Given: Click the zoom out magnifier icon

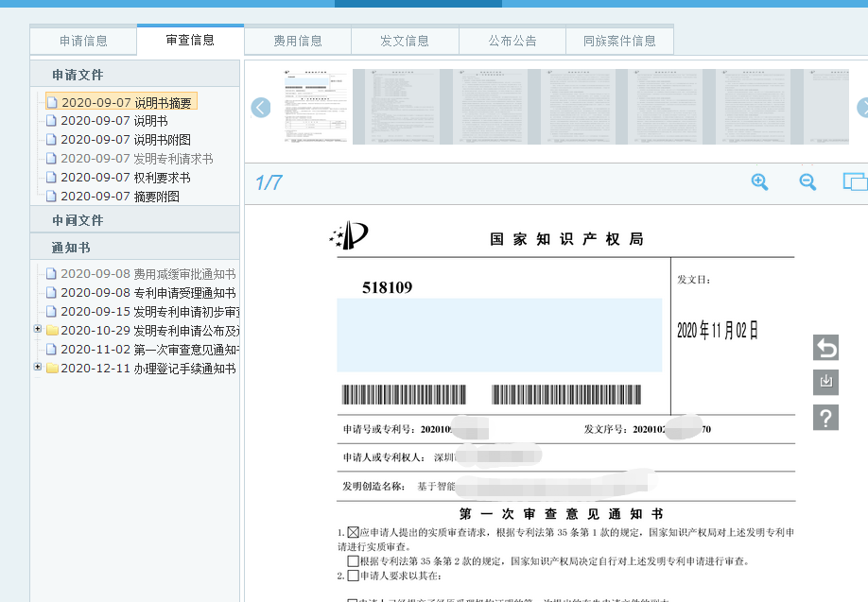Looking at the screenshot, I should coord(807,181).
